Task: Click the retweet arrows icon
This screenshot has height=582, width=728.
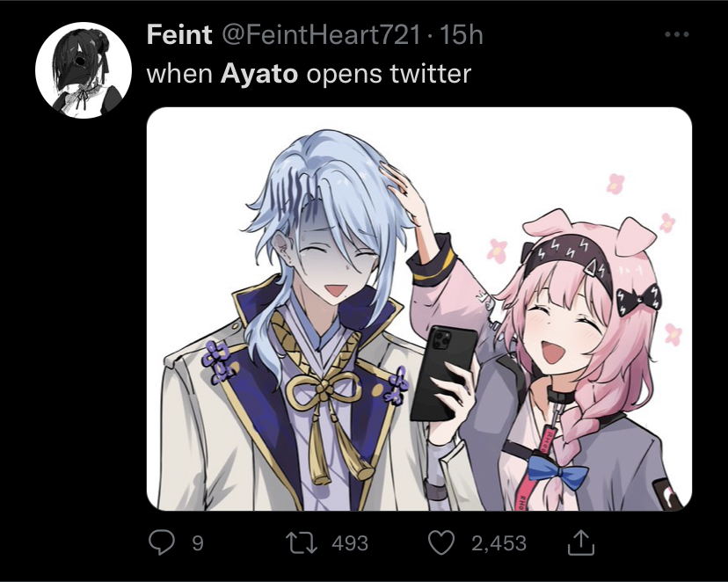Action: (302, 543)
